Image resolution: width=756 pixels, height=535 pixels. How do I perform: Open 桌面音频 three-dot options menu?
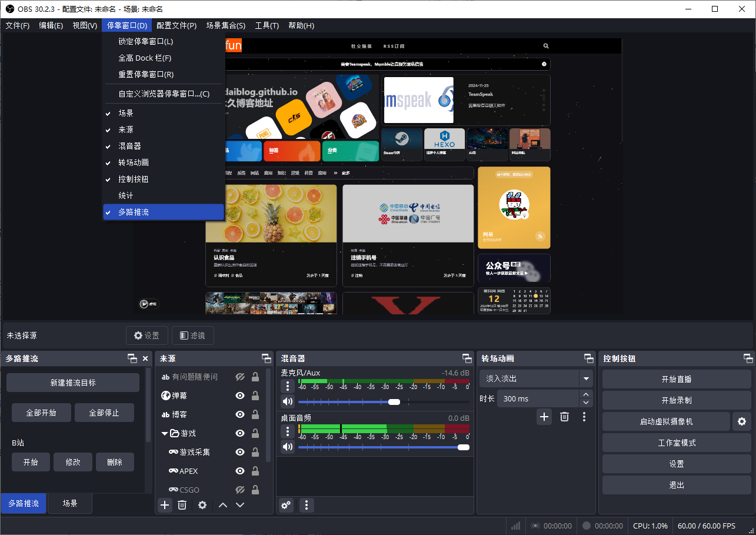click(287, 432)
